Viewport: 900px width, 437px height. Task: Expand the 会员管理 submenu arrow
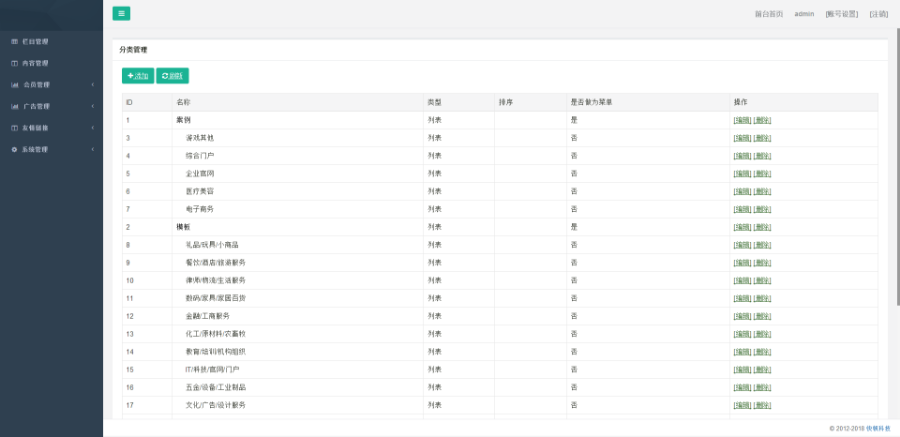[92, 85]
